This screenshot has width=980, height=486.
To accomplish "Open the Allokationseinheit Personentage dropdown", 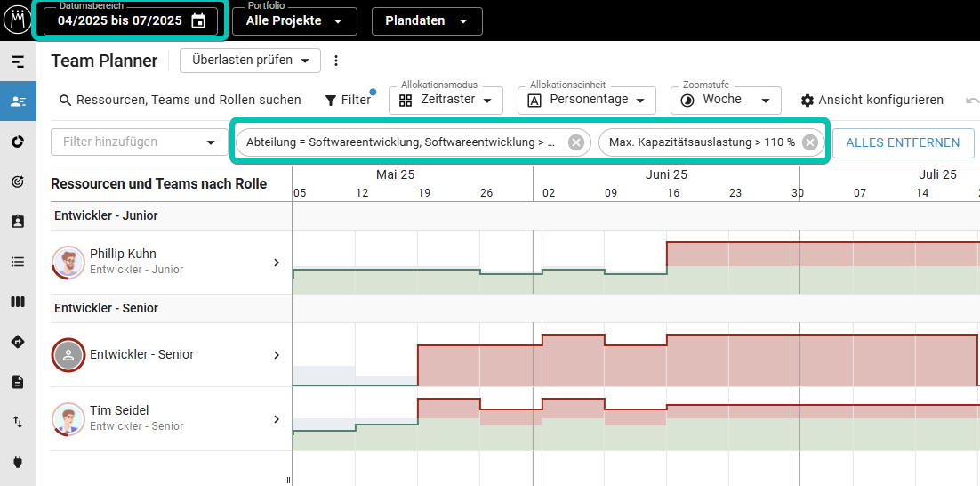I will point(587,100).
